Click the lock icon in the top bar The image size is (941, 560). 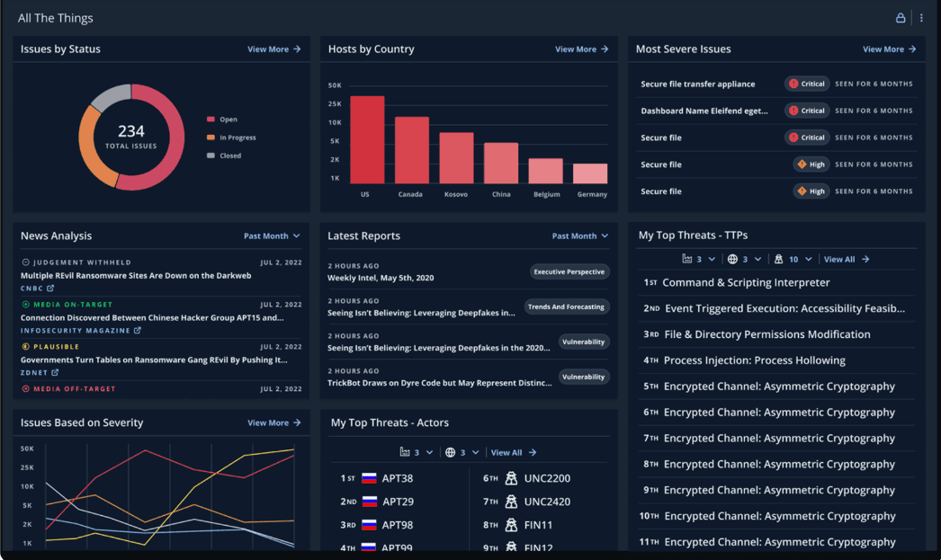tap(901, 17)
